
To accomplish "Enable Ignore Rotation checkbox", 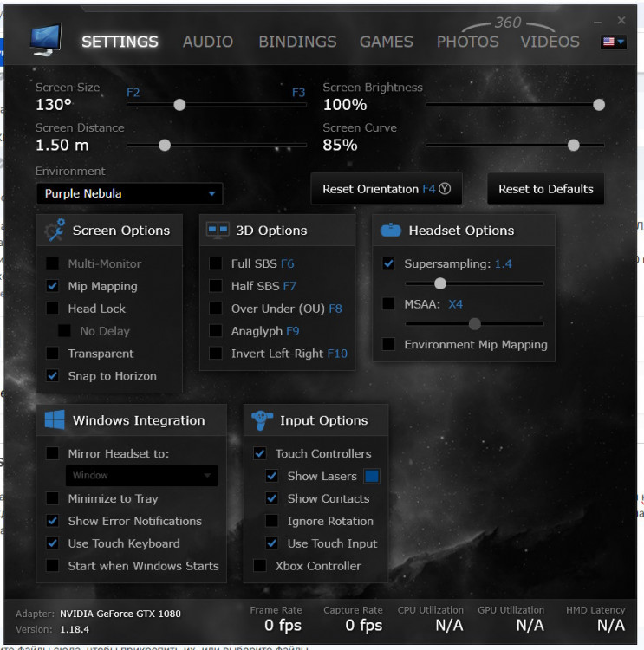I will coord(271,521).
